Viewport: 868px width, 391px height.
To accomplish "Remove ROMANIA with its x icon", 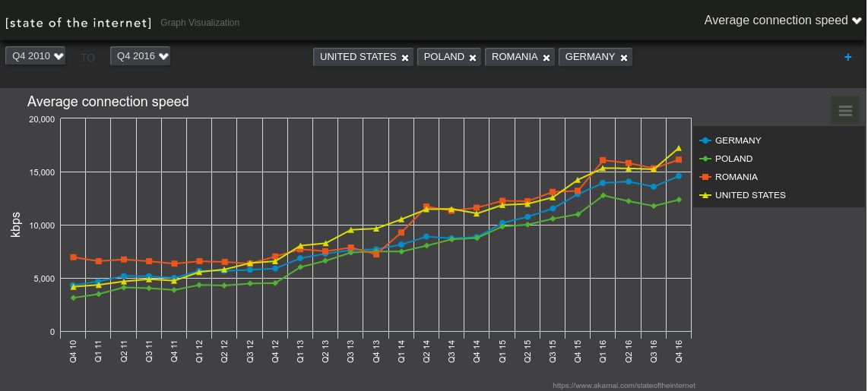I will [x=546, y=58].
